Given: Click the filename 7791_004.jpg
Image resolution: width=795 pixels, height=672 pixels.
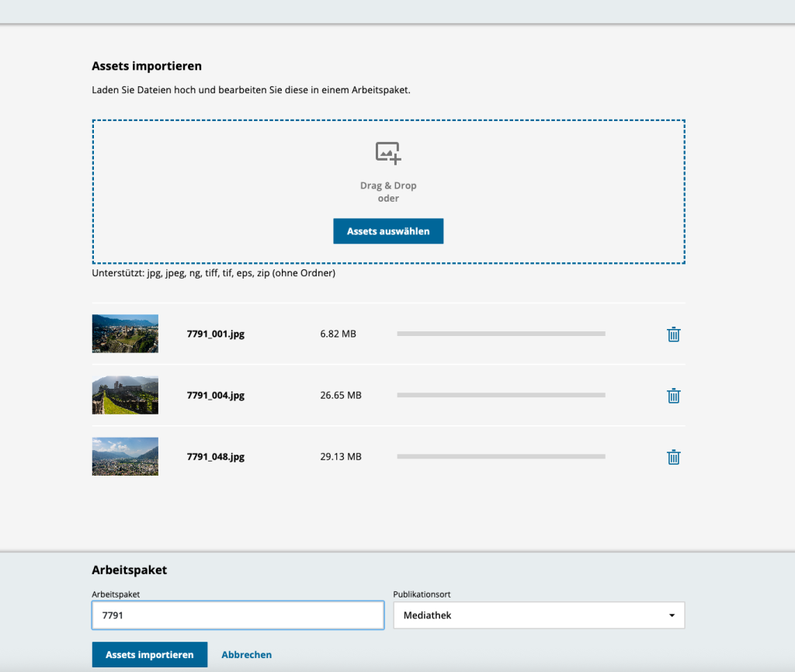Looking at the screenshot, I should [x=215, y=396].
